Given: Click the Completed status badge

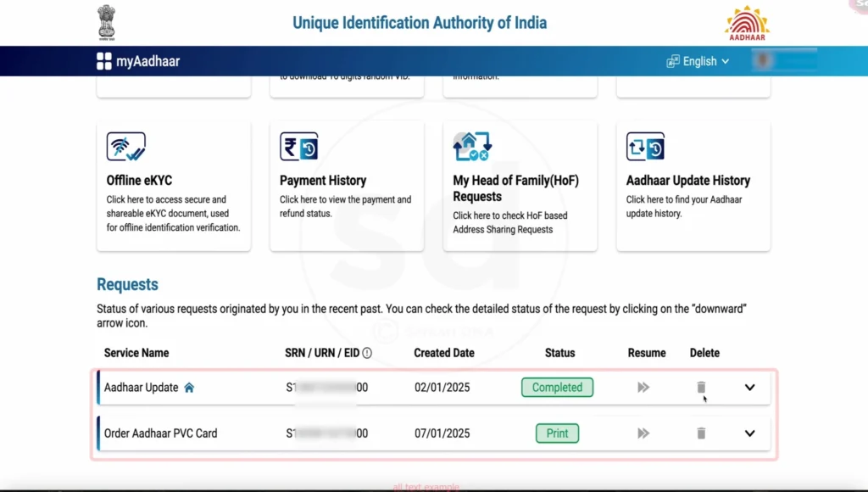Looking at the screenshot, I should click(x=557, y=388).
